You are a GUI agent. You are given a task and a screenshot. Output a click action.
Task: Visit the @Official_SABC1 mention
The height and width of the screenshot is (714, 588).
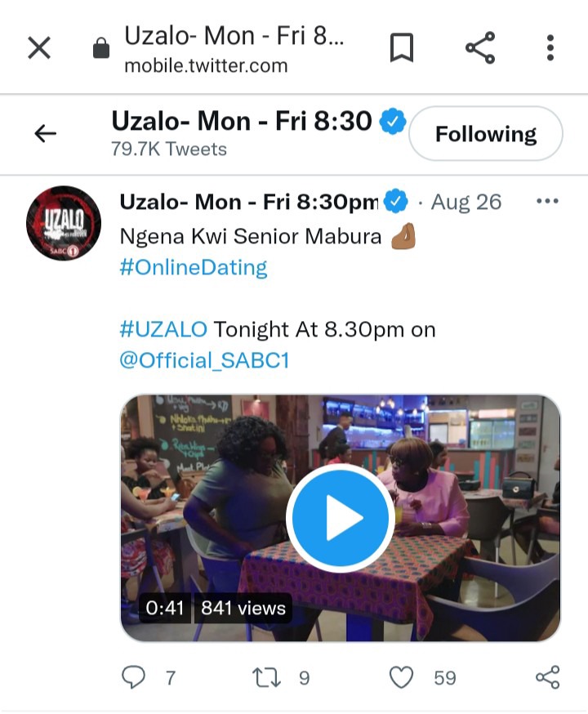click(x=204, y=360)
